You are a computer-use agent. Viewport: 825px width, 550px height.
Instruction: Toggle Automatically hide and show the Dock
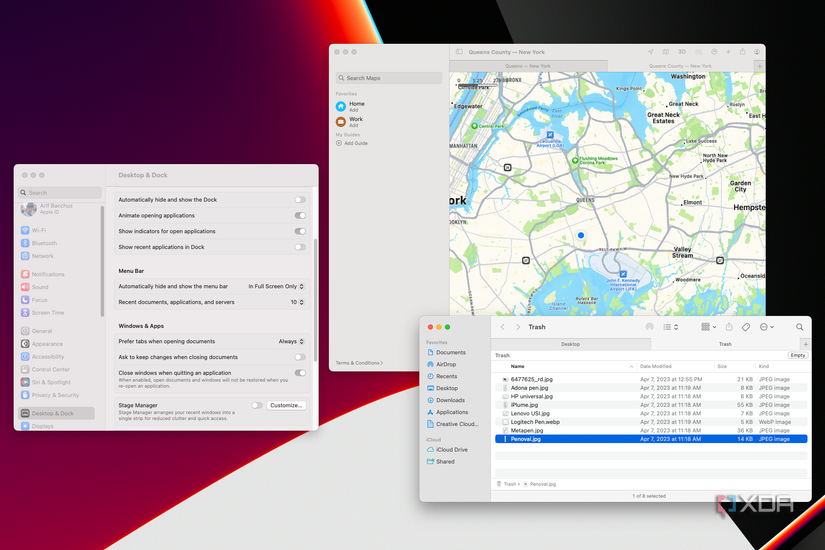click(x=300, y=200)
